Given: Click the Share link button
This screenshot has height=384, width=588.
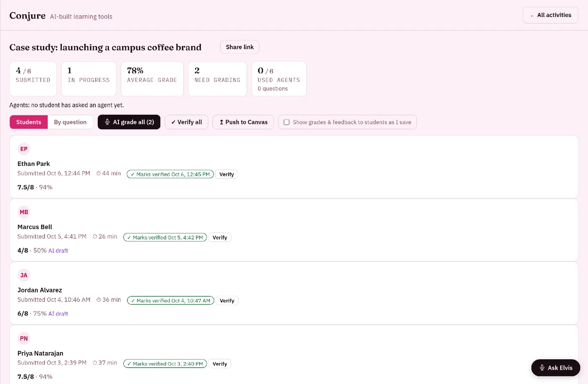Looking at the screenshot, I should 240,47.
